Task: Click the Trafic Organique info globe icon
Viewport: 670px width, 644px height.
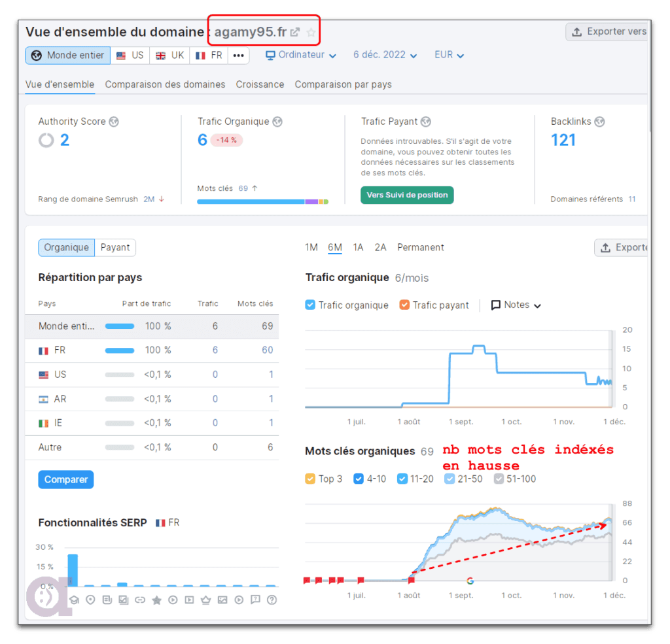Action: pos(277,122)
